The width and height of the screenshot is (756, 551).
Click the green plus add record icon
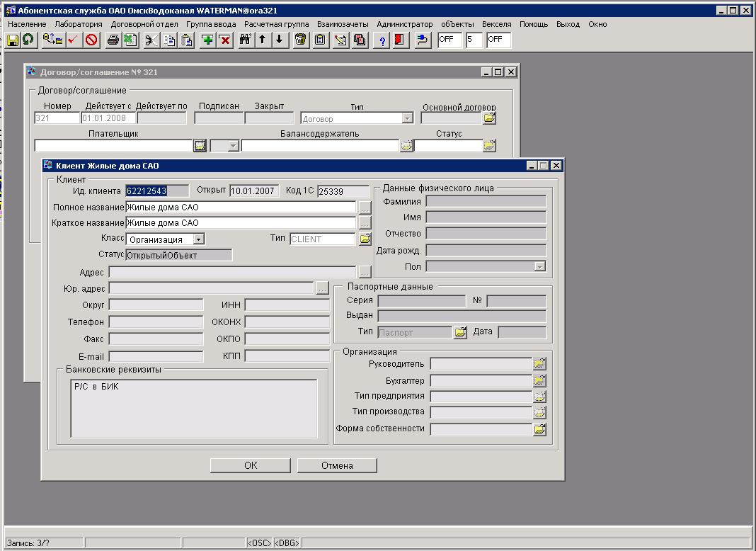pos(207,40)
